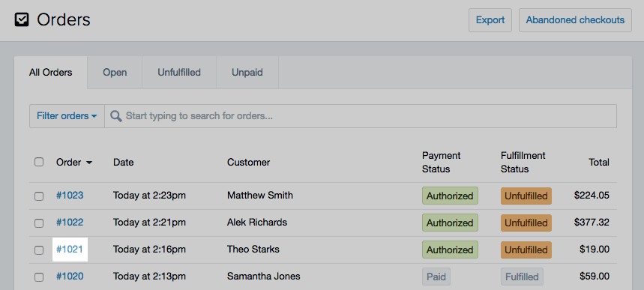
Task: Click the $224.05 total
Action: coord(592,195)
